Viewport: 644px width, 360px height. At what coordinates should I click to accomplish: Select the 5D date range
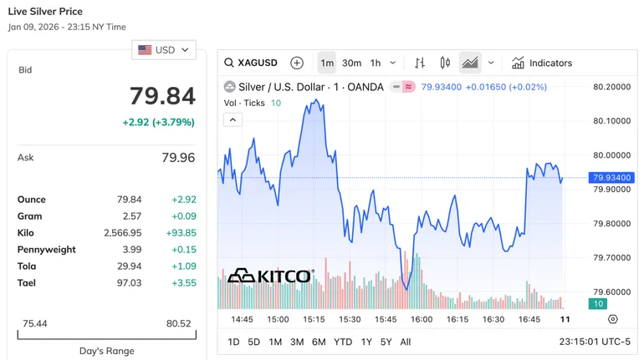(x=253, y=342)
